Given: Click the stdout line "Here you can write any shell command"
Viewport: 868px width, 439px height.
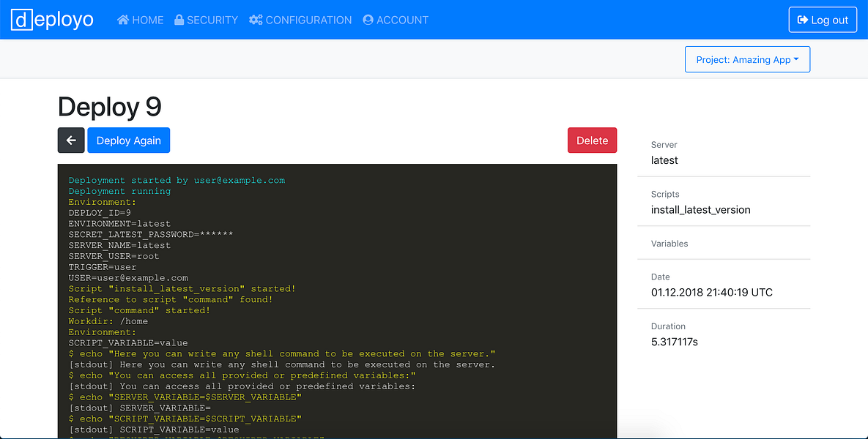Looking at the screenshot, I should point(282,365).
